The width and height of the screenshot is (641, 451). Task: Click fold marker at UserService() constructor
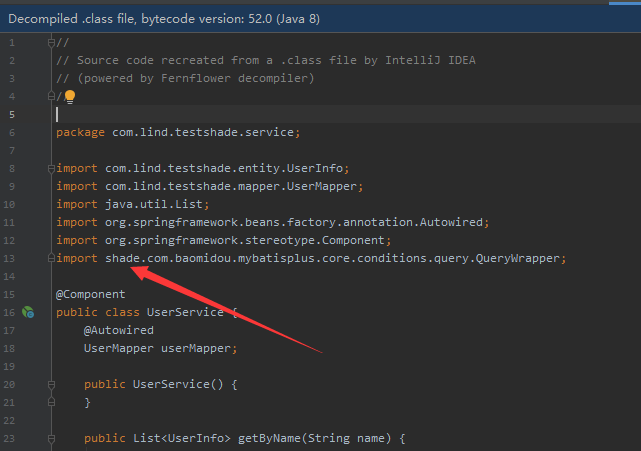click(51, 384)
